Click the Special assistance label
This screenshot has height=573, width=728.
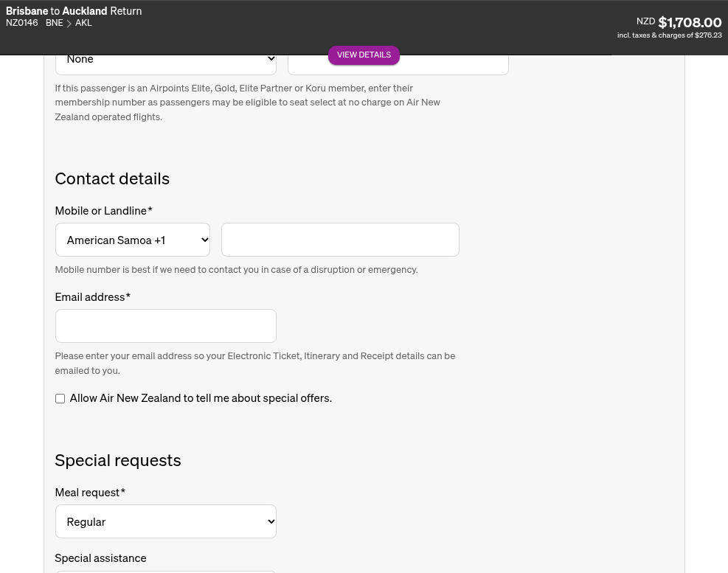pos(101,558)
